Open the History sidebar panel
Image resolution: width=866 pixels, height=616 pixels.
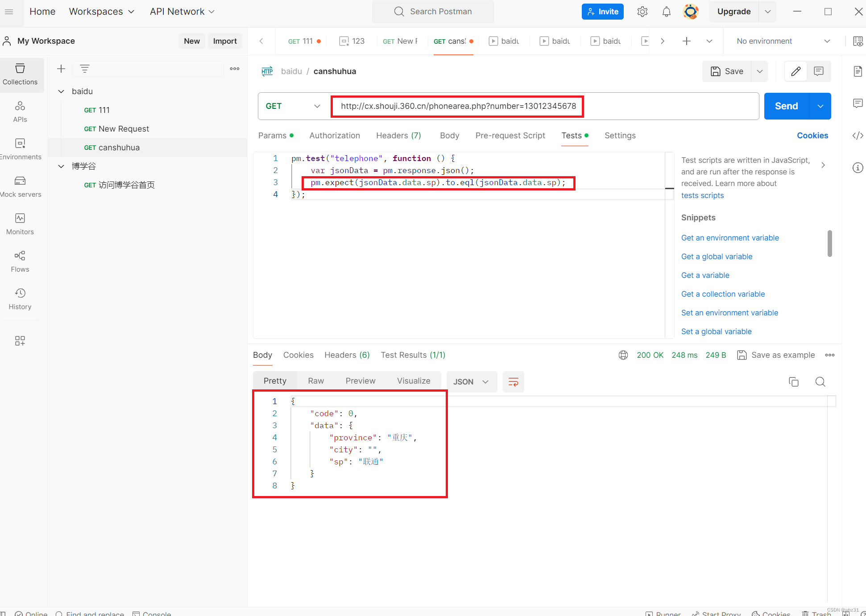20,299
